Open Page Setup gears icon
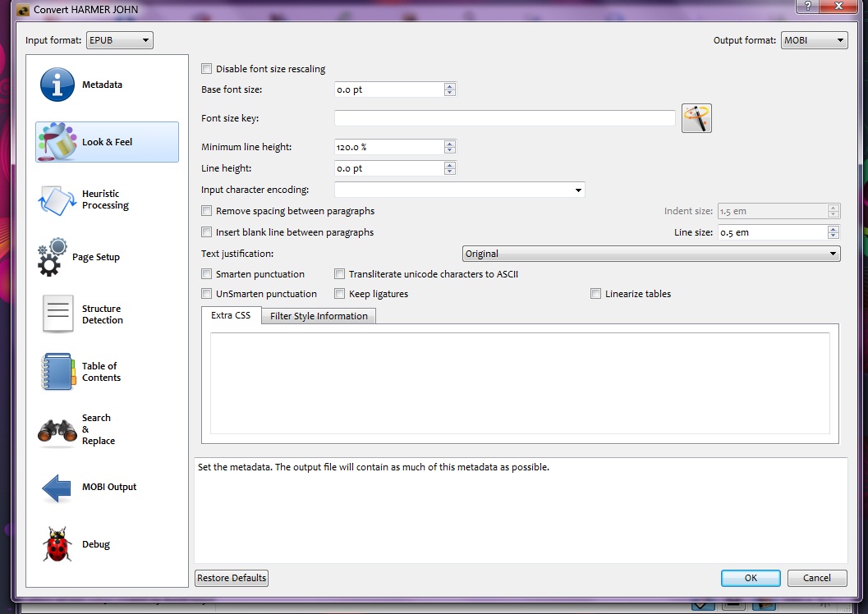Screen dimensions: 868x614 (x=52, y=257)
